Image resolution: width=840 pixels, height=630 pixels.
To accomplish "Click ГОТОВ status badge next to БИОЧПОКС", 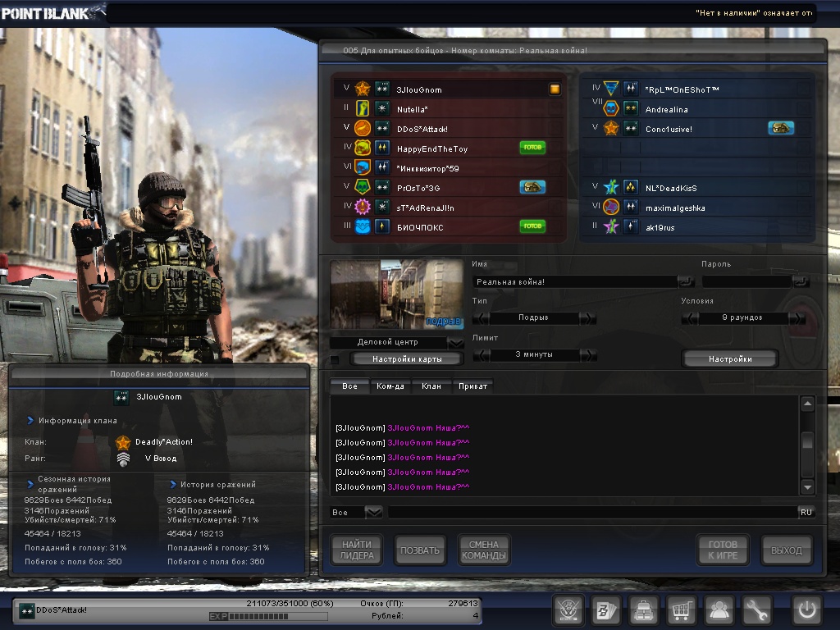I will coord(532,226).
